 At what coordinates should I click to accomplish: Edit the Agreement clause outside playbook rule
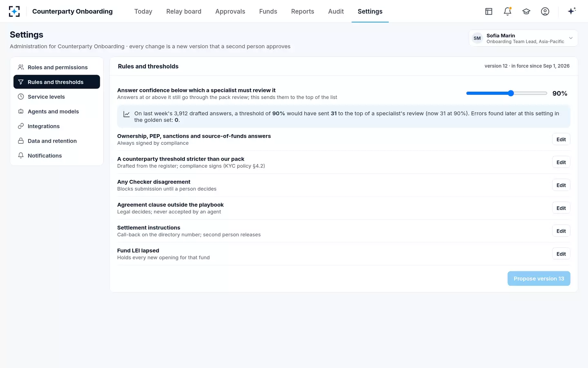coord(561,208)
